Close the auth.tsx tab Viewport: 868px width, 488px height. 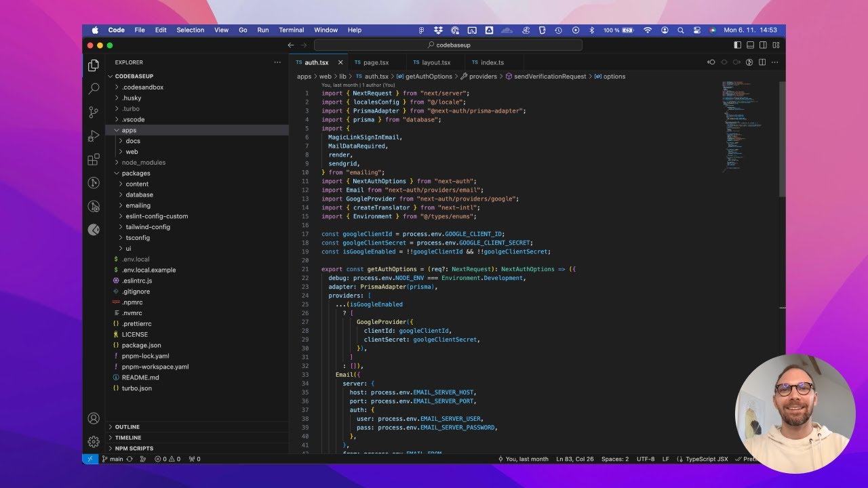pos(340,62)
